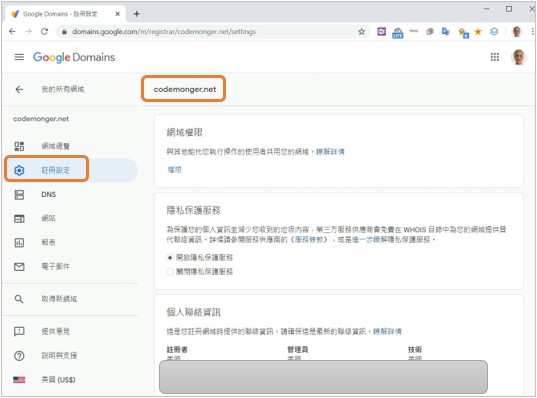Open 取得新網域 sidebar item
This screenshot has width=537, height=398.
59,299
